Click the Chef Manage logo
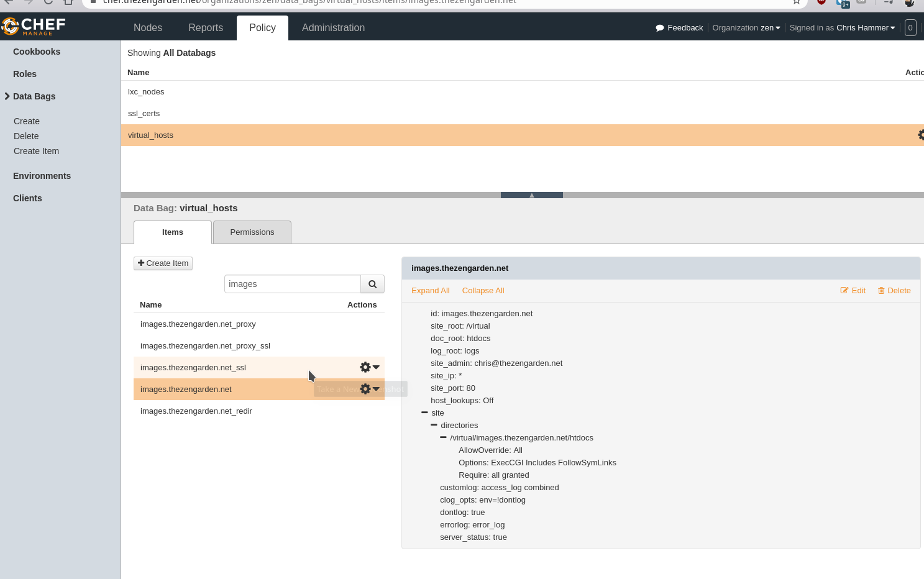The image size is (924, 579). pos(34,26)
